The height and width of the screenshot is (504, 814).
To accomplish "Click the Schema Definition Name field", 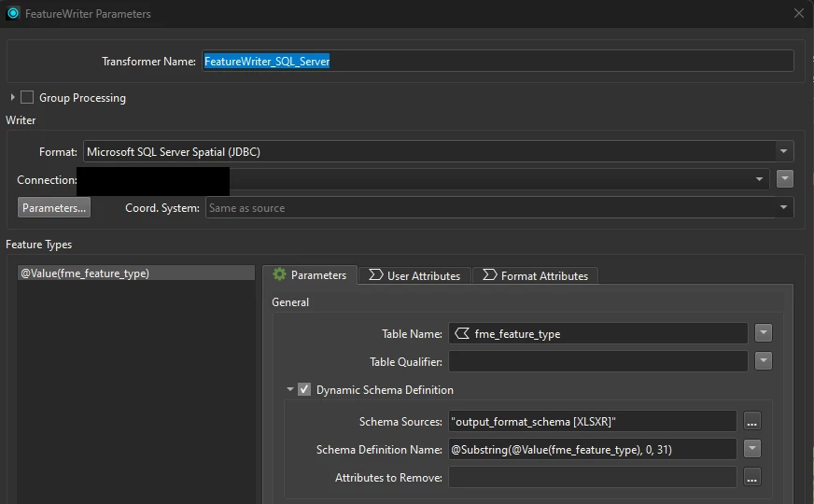I will coord(593,450).
